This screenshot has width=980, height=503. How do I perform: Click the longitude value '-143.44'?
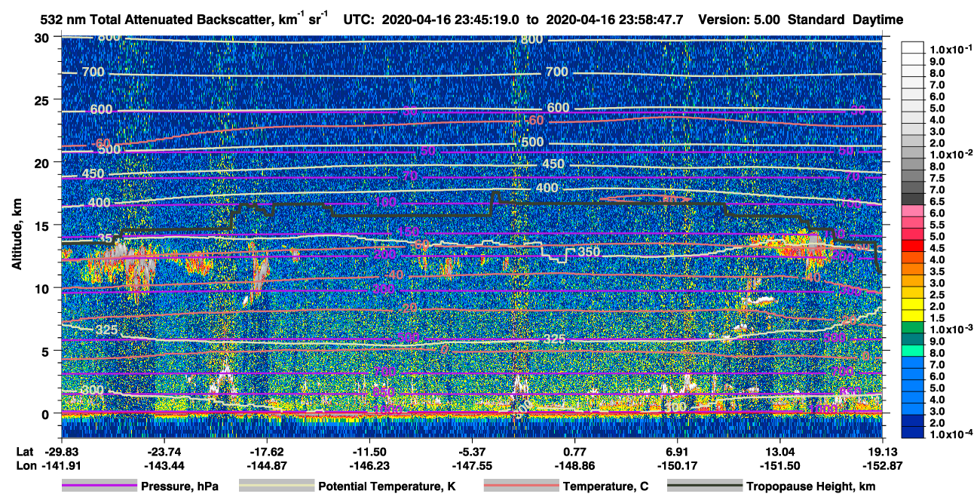point(164,466)
